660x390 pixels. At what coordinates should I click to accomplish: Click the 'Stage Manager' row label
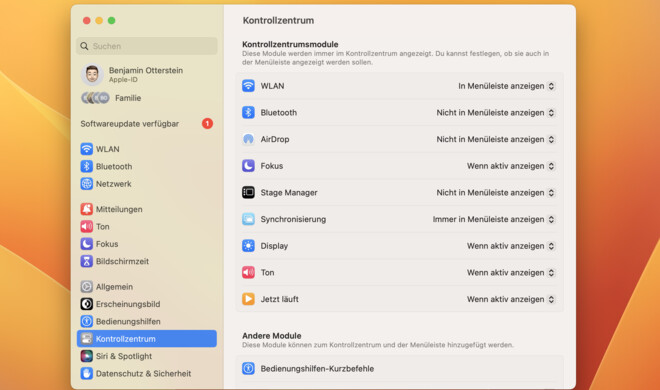click(x=289, y=192)
